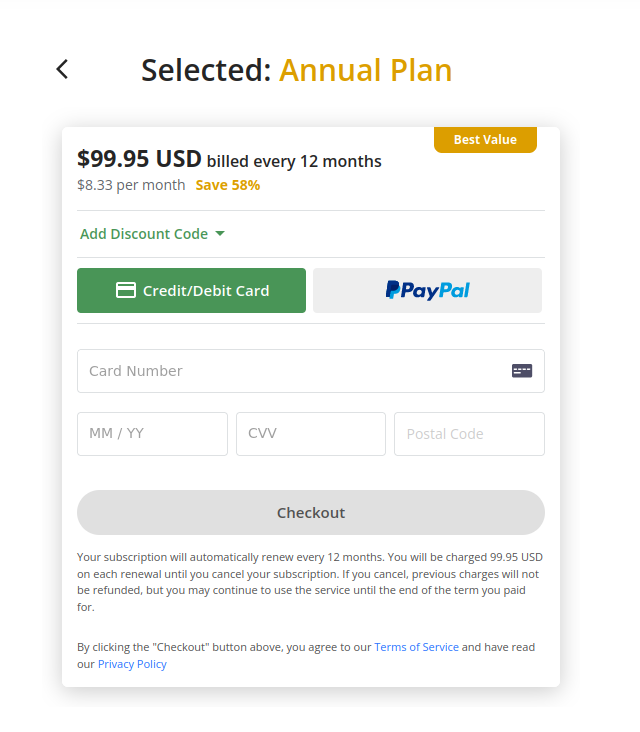Image resolution: width=640 pixels, height=732 pixels.
Task: Click the PayPal logo
Action: 428,291
